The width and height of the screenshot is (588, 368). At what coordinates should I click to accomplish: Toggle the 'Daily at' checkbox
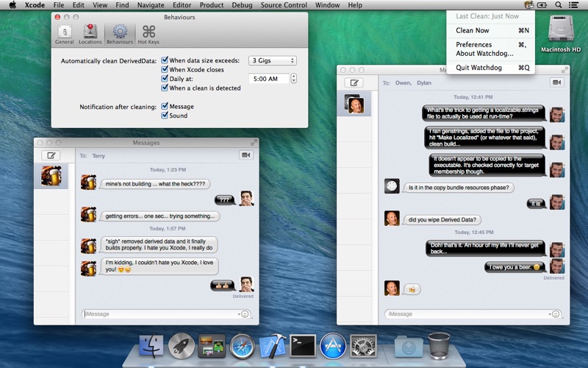164,79
